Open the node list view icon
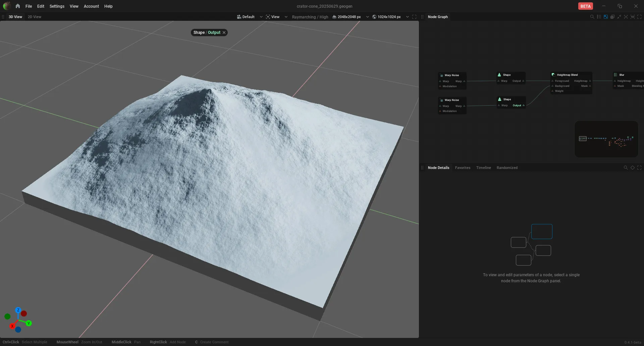644x346 pixels. (599, 17)
